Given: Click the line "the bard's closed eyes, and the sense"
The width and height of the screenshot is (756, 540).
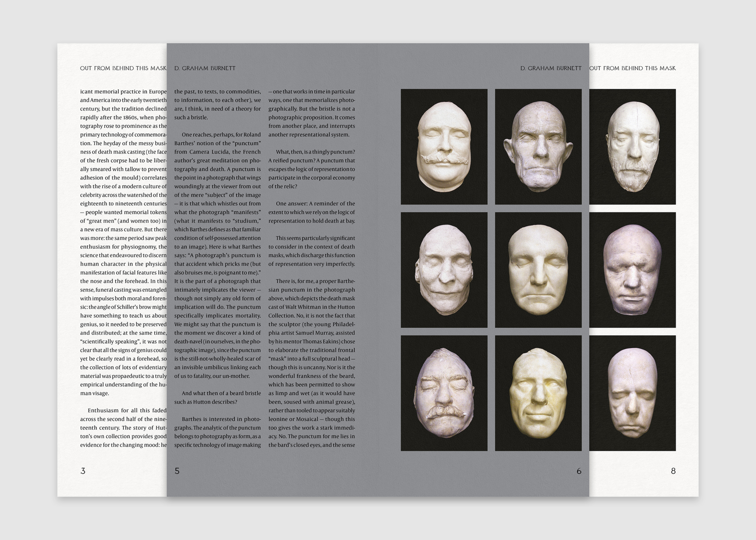Looking at the screenshot, I should click(312, 445).
